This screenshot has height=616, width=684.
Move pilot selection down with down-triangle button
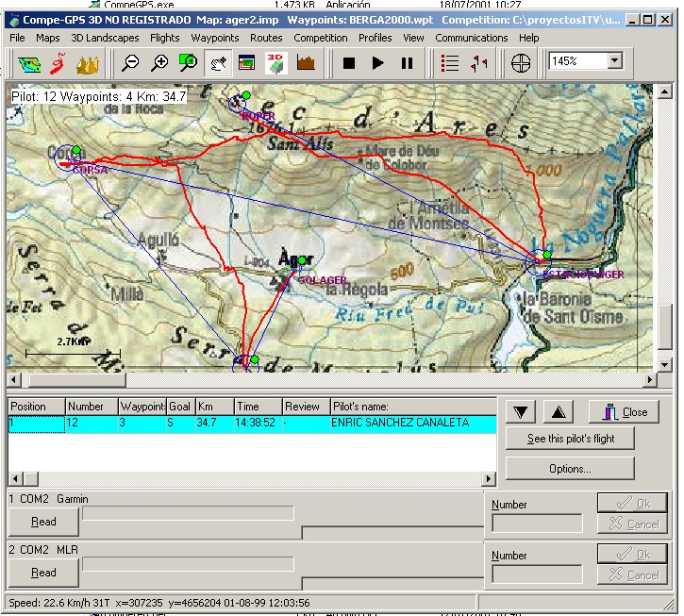pos(521,412)
